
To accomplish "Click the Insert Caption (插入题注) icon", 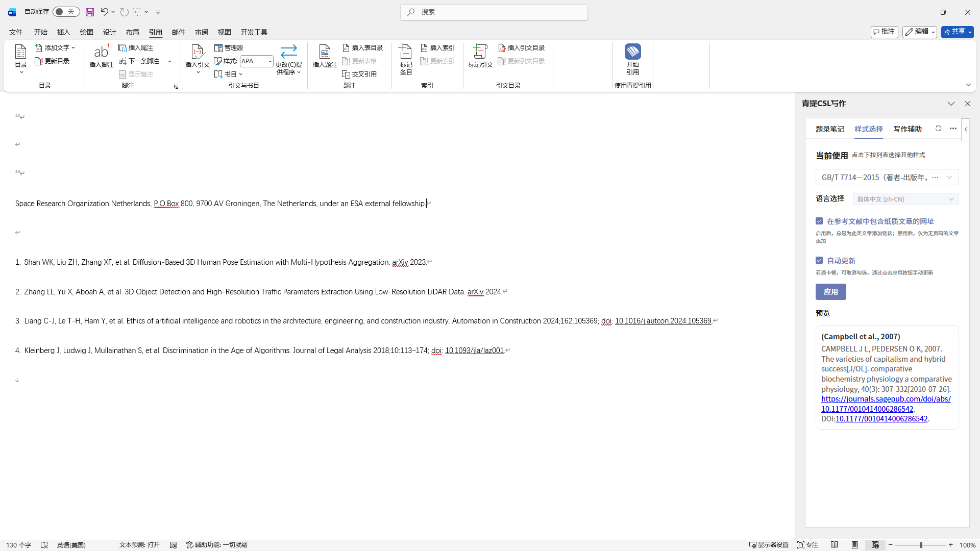I will (325, 52).
